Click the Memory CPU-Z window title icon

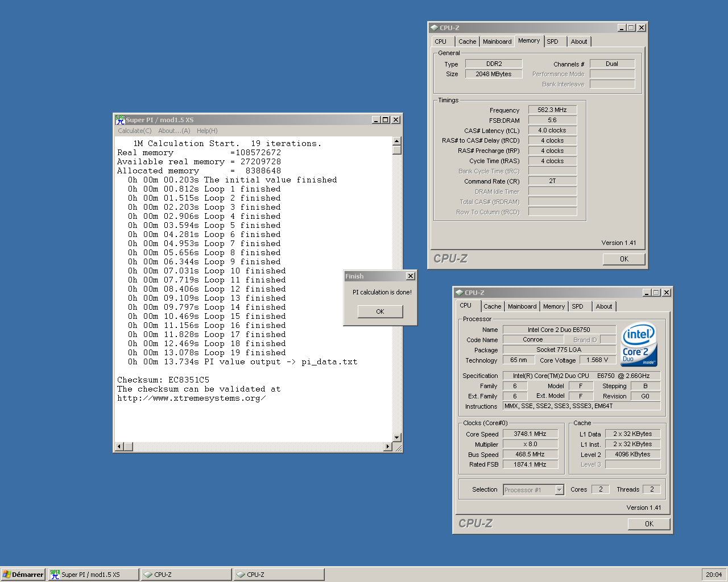coord(434,27)
